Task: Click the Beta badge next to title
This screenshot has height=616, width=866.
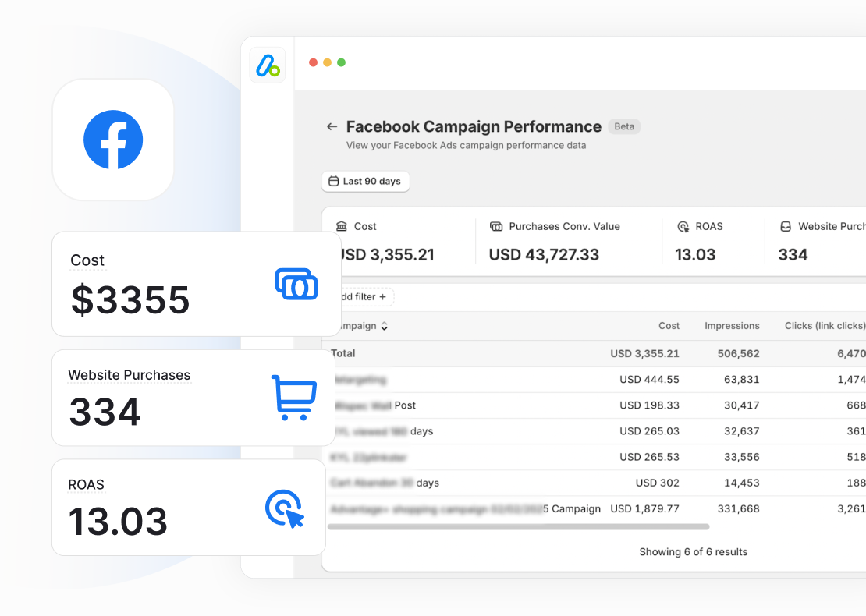Action: 623,126
